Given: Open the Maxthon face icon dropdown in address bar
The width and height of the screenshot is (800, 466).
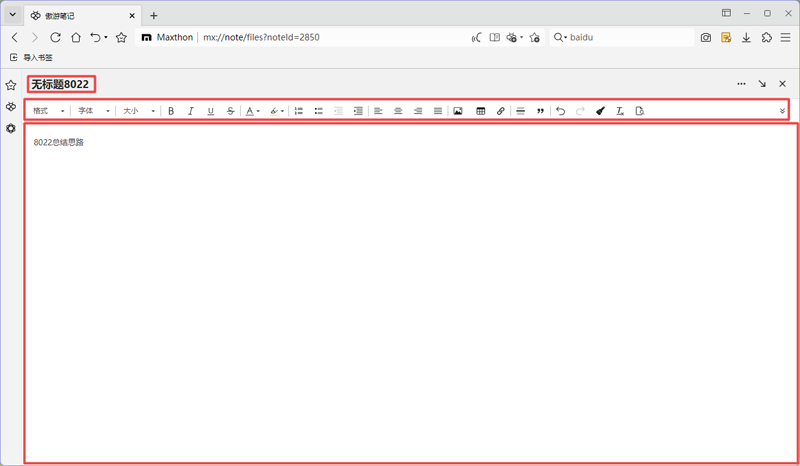Looking at the screenshot, I should 514,37.
